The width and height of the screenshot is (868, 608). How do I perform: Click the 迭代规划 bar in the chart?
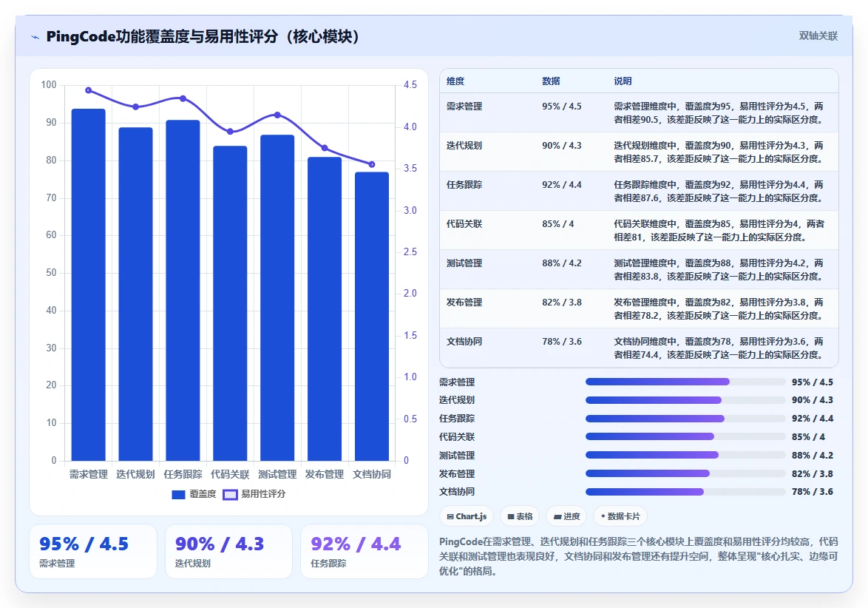[135, 294]
